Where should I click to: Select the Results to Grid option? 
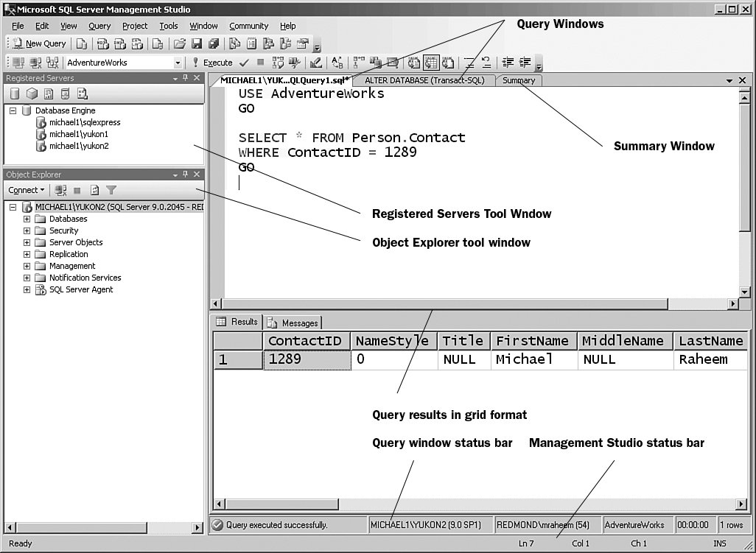pos(430,63)
